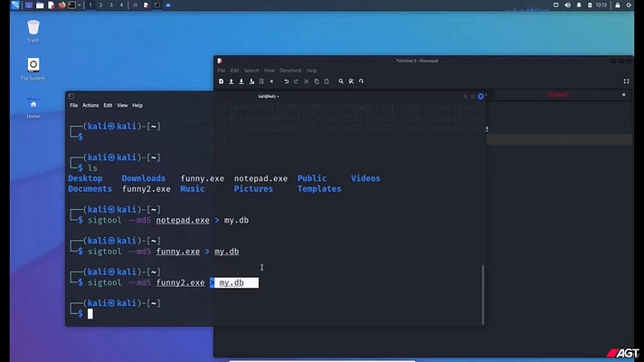Select Mousepad window button in the taskbar

[146, 5]
